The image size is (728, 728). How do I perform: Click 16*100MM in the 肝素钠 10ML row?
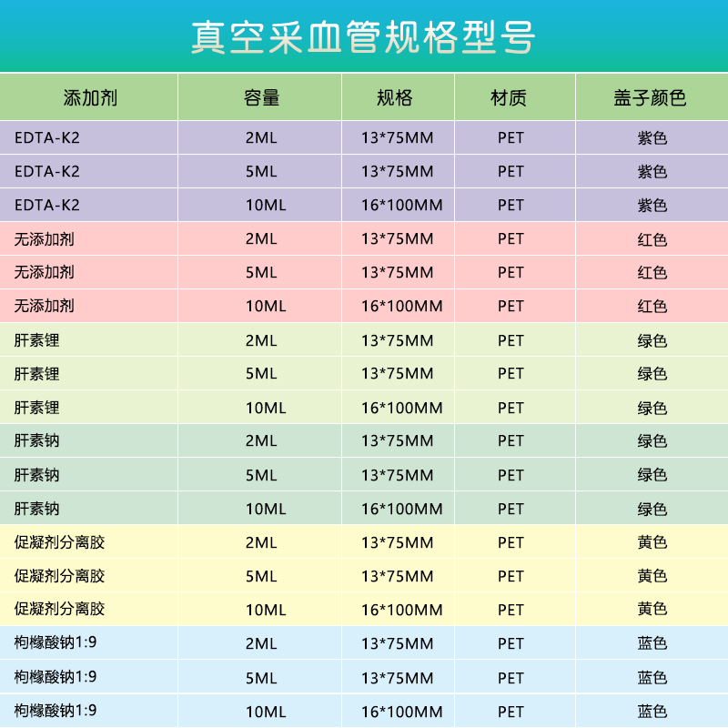coord(401,509)
